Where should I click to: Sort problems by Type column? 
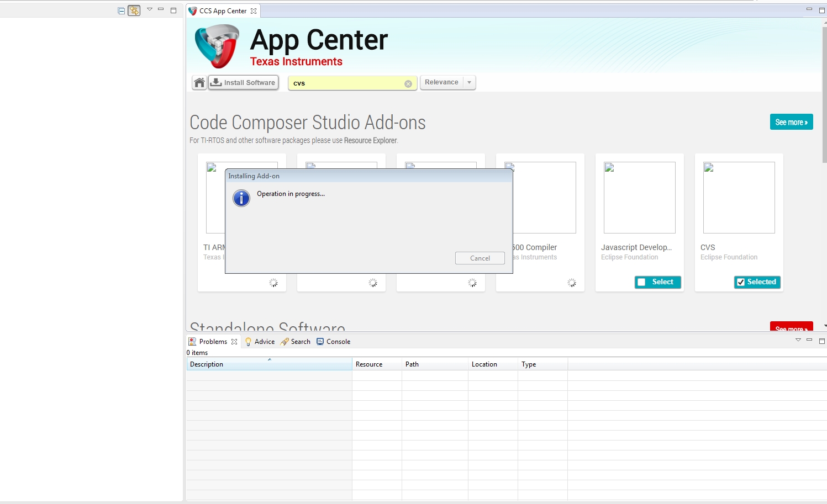pyautogui.click(x=543, y=364)
